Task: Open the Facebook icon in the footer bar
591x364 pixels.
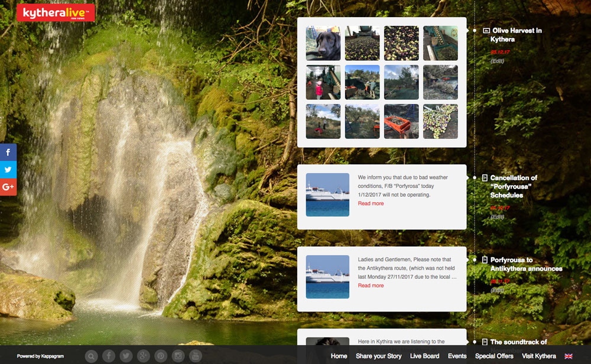Action: [x=109, y=356]
